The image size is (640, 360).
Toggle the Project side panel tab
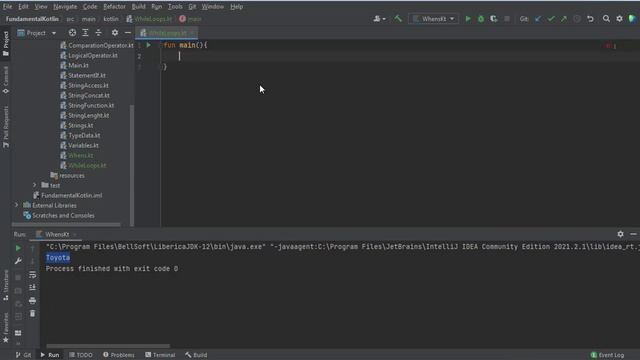pyautogui.click(x=6, y=43)
